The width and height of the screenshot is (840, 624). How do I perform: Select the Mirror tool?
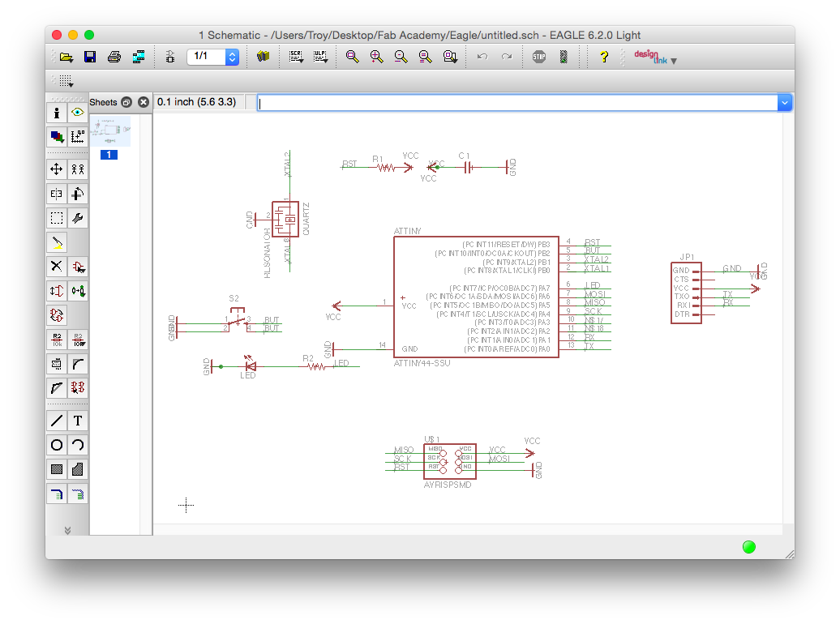(57, 194)
